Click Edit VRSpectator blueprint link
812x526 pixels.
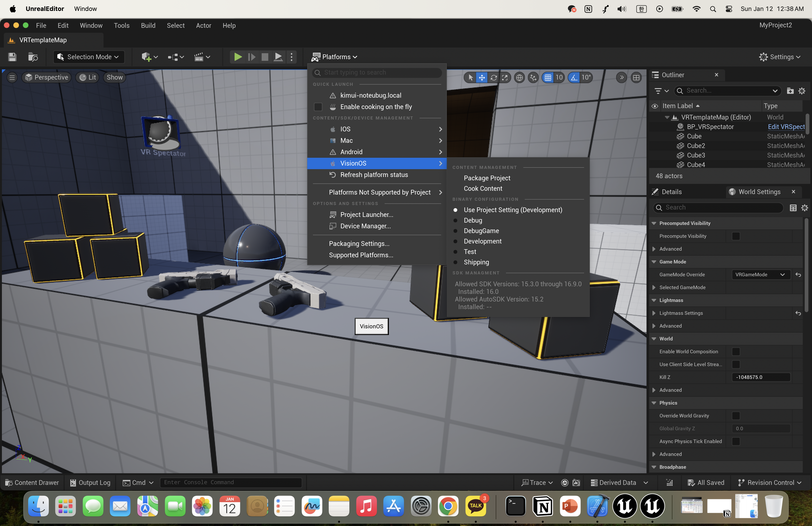[786, 127]
